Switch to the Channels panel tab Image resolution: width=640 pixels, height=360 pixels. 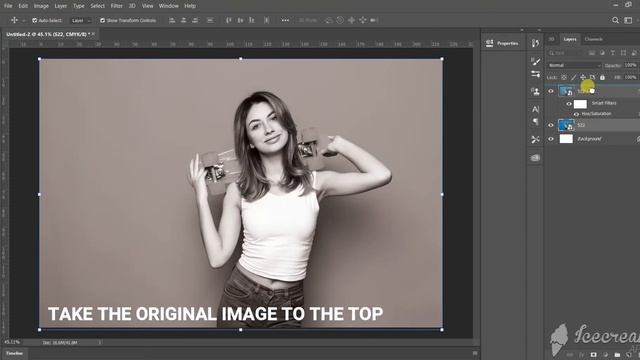click(x=593, y=39)
